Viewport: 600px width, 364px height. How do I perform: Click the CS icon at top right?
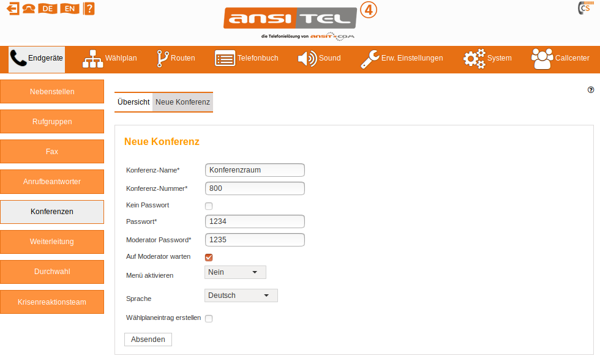[584, 9]
